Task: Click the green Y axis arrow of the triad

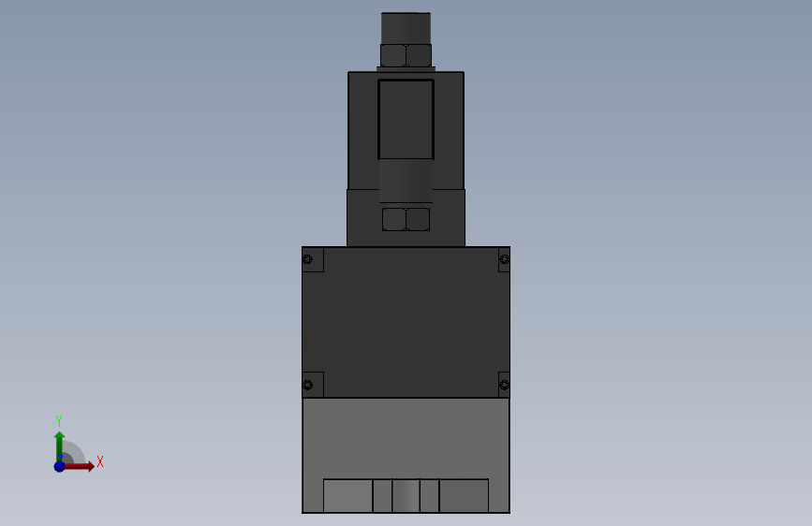Action: click(60, 446)
